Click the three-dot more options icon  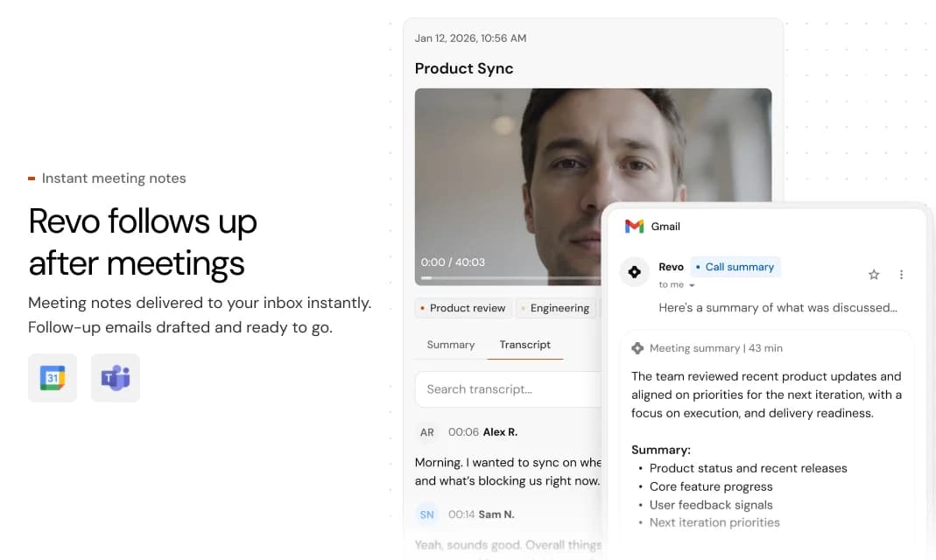click(902, 274)
